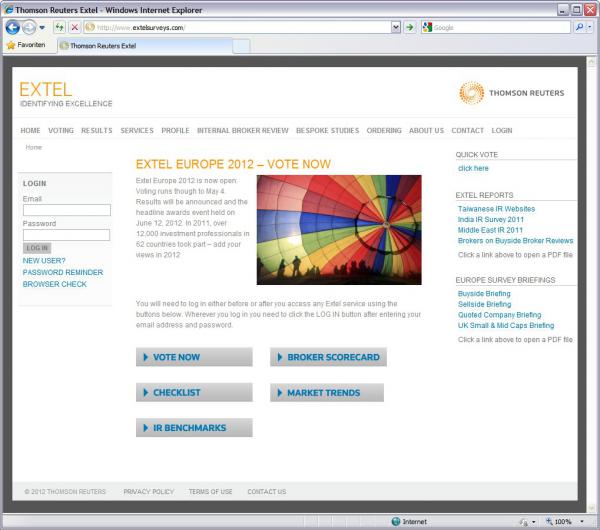Viewport: 600px width, 530px height.
Task: Open the PROFILE menu item
Action: tap(175, 130)
